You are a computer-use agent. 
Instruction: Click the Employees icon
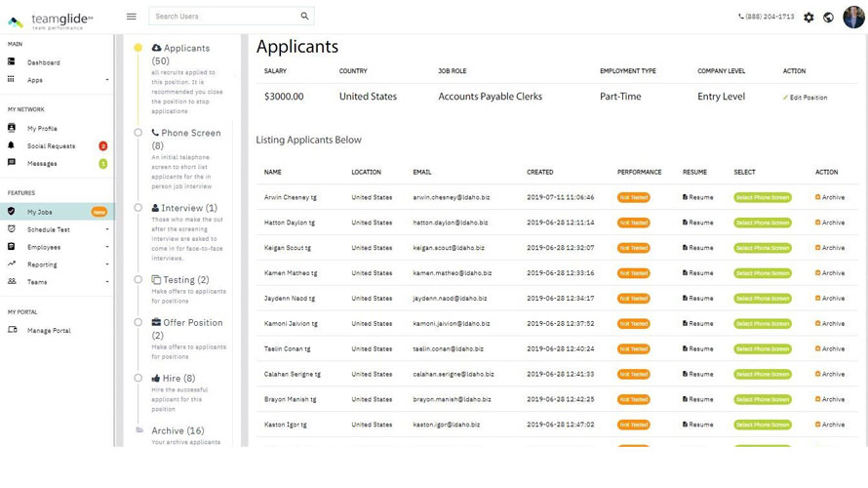click(11, 246)
